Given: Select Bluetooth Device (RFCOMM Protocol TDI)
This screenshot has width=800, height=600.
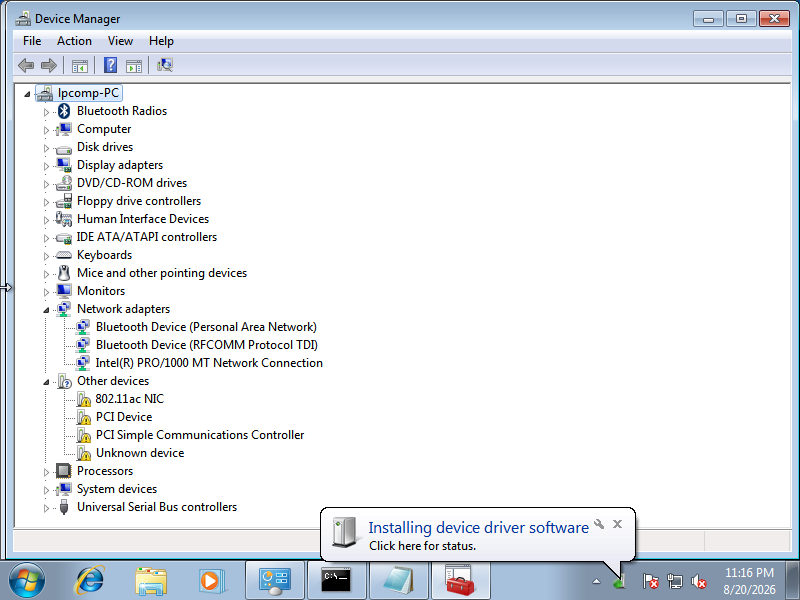Looking at the screenshot, I should (x=207, y=345).
